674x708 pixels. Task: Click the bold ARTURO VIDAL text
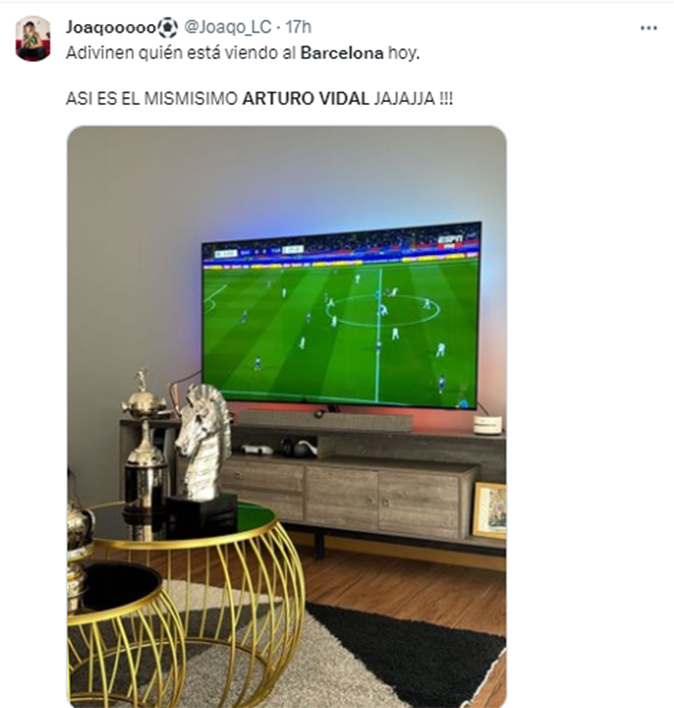point(306,99)
